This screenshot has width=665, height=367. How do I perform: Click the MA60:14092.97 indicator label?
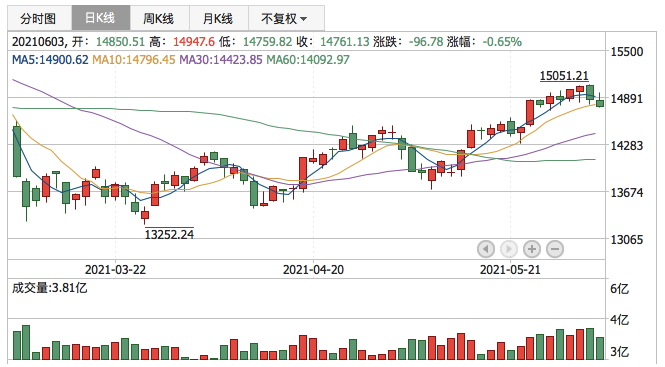pos(308,60)
